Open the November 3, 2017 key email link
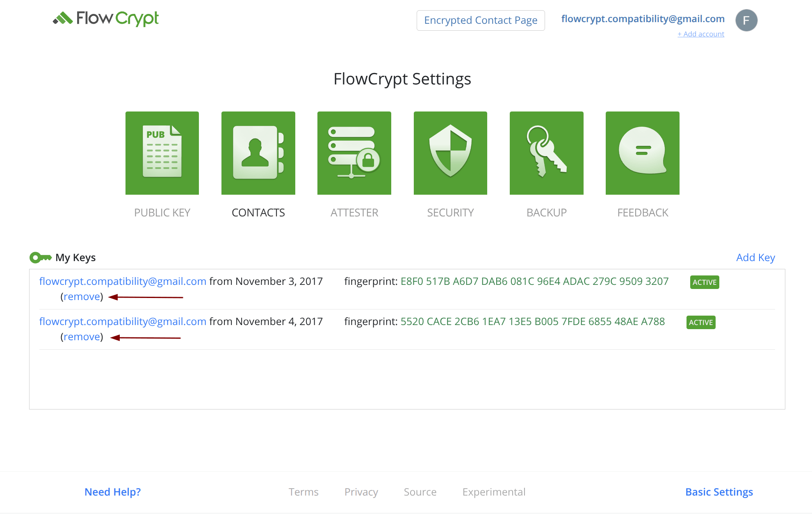 pyautogui.click(x=123, y=281)
